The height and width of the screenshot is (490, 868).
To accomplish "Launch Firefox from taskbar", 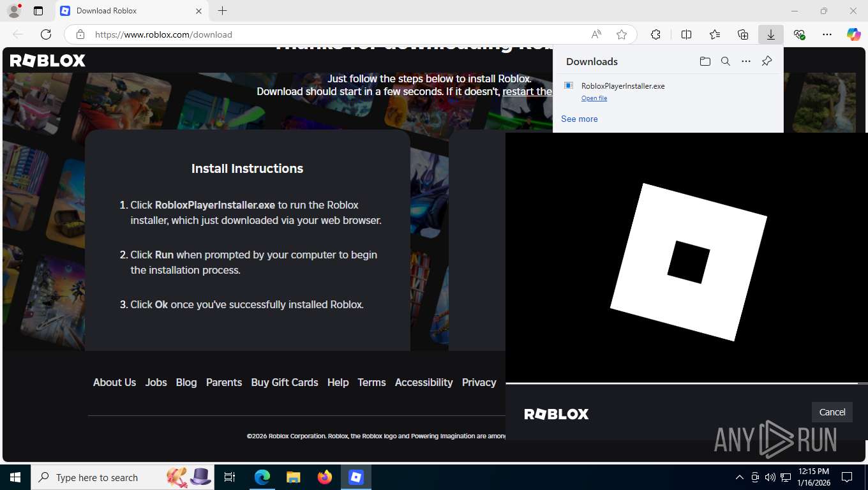I will (325, 477).
